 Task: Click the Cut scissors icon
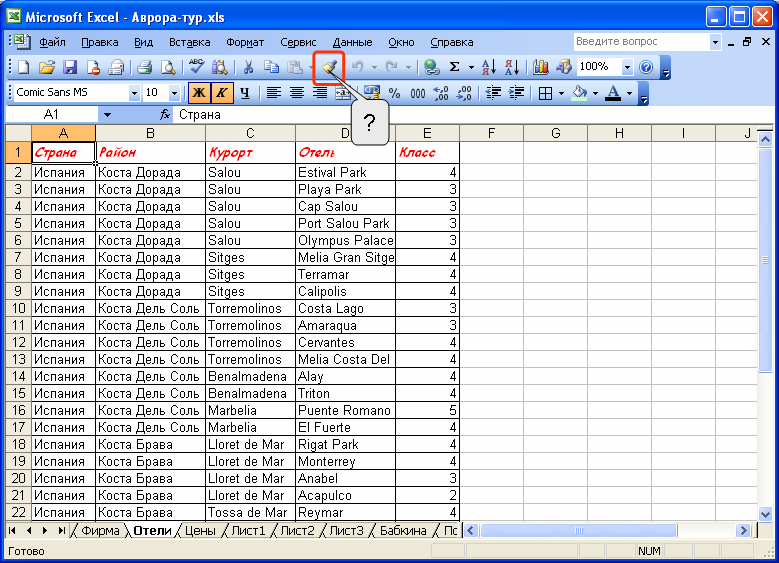coord(247,67)
